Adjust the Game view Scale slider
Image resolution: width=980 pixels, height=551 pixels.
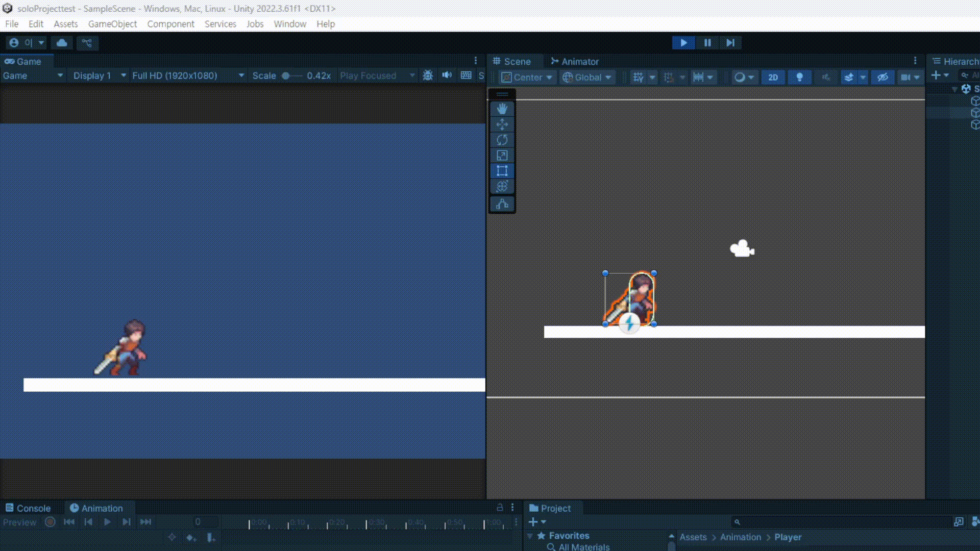point(286,76)
